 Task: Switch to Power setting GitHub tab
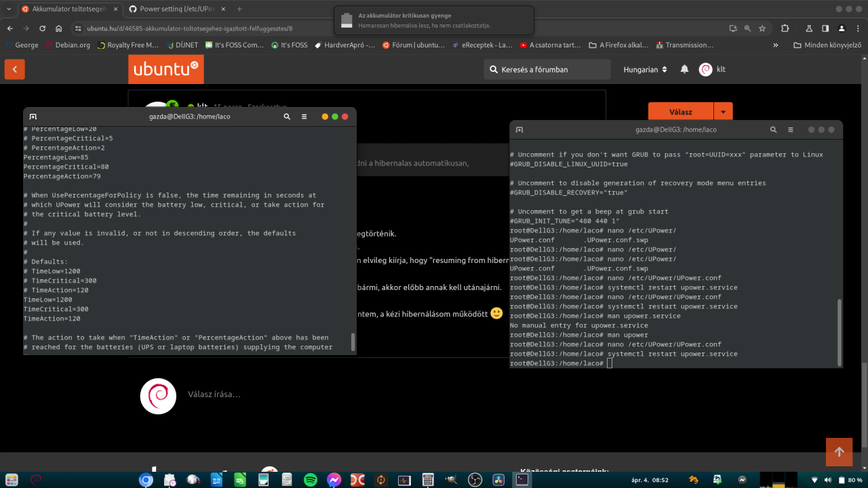tap(176, 9)
